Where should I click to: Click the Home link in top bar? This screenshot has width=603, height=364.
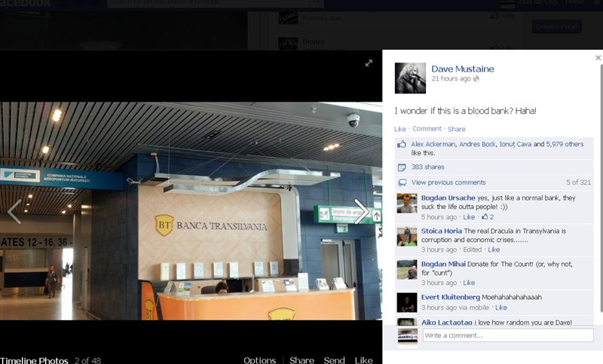pyautogui.click(x=574, y=2)
